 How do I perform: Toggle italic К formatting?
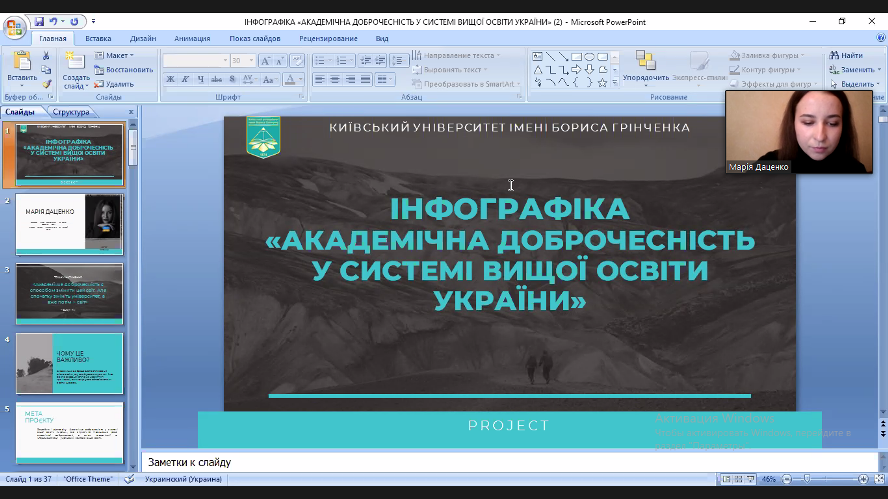(x=185, y=80)
